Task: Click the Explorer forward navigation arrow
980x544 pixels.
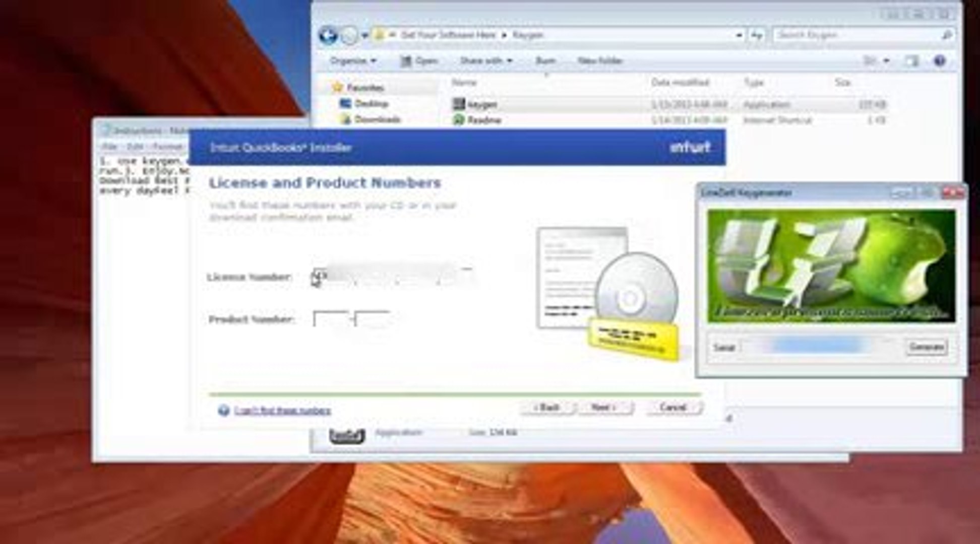Action: (349, 35)
